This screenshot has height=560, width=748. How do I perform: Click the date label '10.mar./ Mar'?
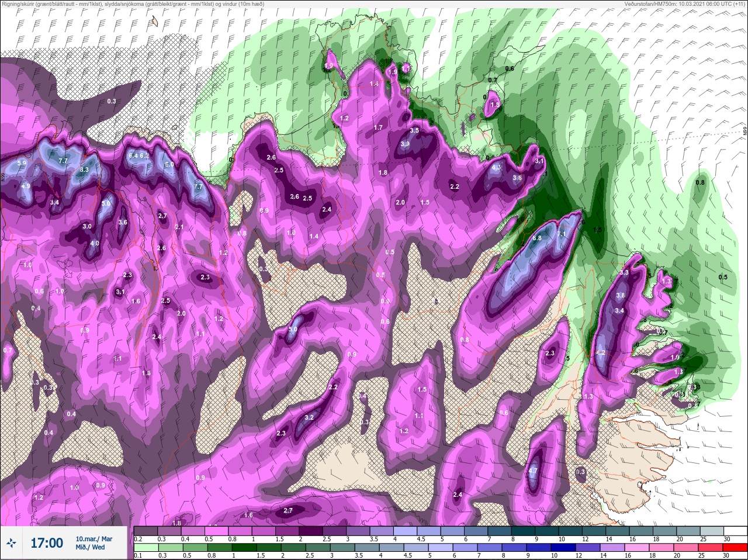tap(93, 538)
